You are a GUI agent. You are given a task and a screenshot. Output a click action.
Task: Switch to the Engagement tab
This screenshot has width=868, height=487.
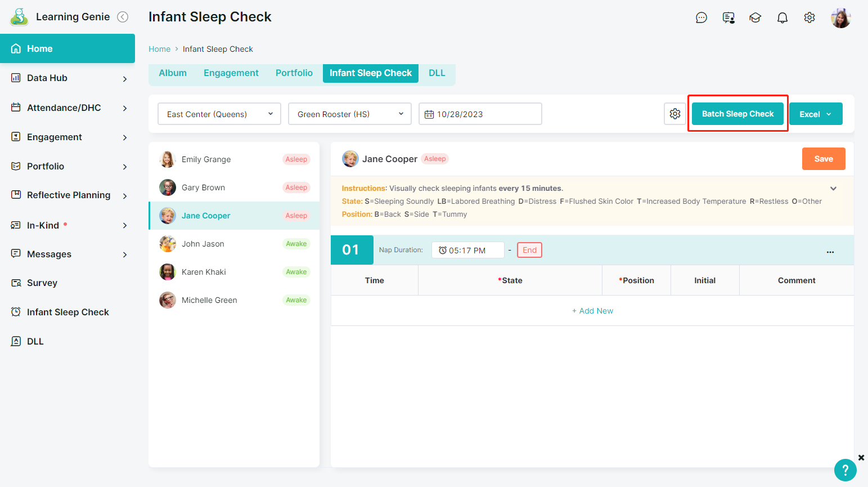231,73
